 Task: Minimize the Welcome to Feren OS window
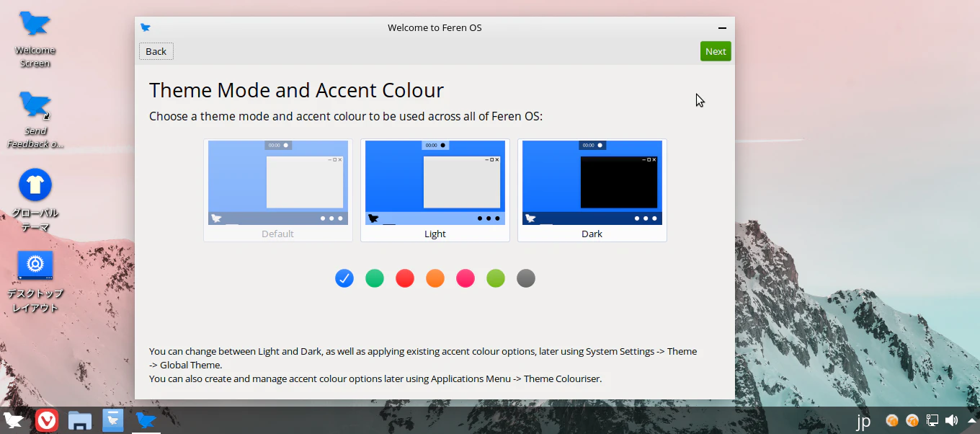(x=722, y=28)
